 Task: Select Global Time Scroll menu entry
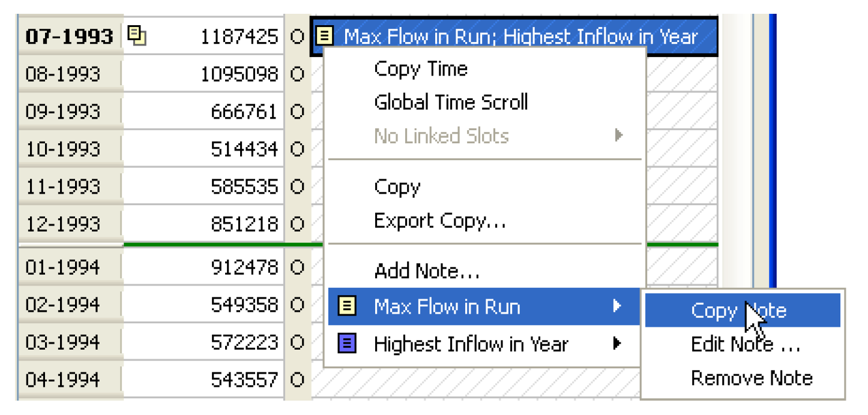click(451, 103)
